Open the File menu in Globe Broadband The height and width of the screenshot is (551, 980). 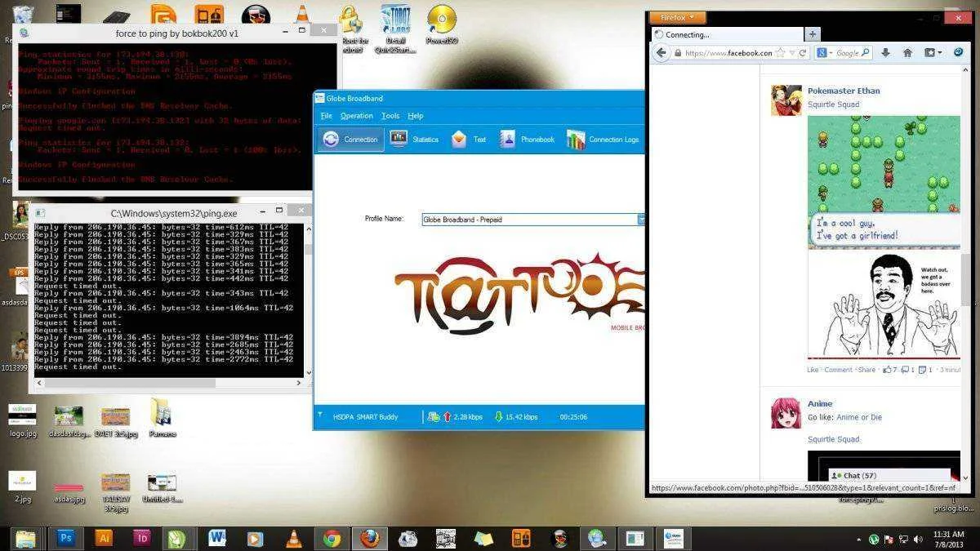[327, 116]
